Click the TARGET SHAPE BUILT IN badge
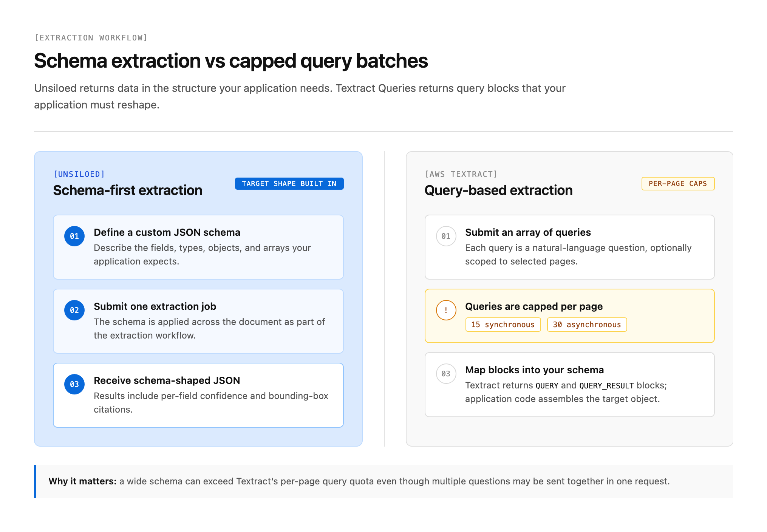 click(289, 184)
